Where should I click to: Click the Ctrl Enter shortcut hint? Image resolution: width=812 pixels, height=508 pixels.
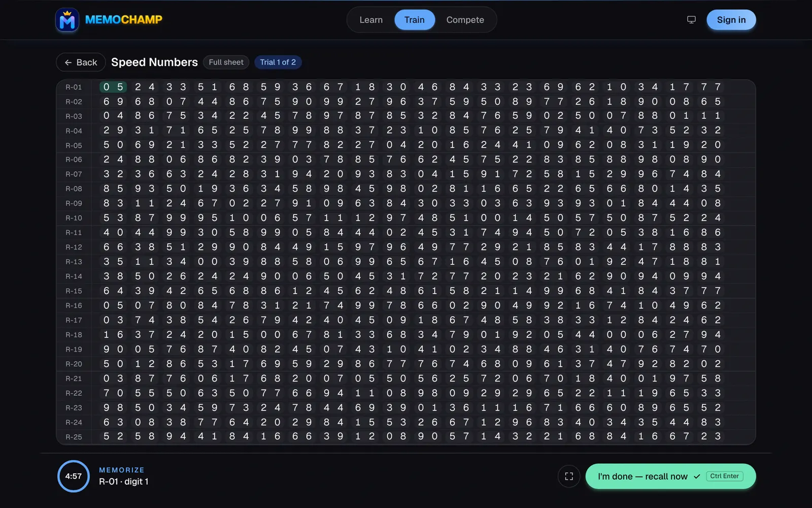724,476
